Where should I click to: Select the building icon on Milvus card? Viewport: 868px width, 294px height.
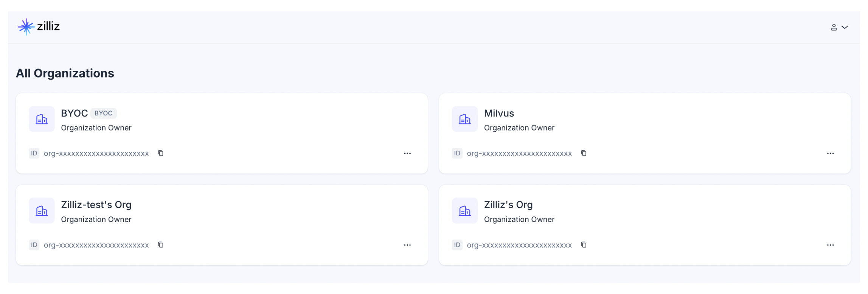coord(464,119)
